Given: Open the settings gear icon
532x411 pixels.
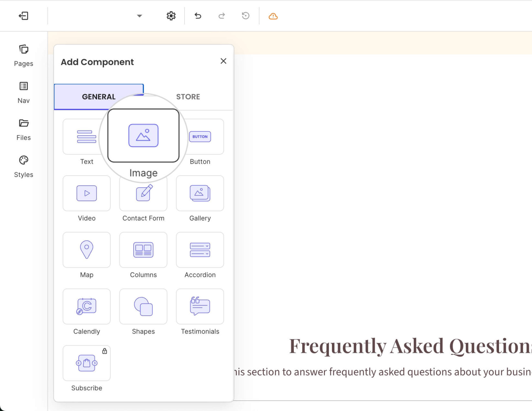Looking at the screenshot, I should click(171, 16).
